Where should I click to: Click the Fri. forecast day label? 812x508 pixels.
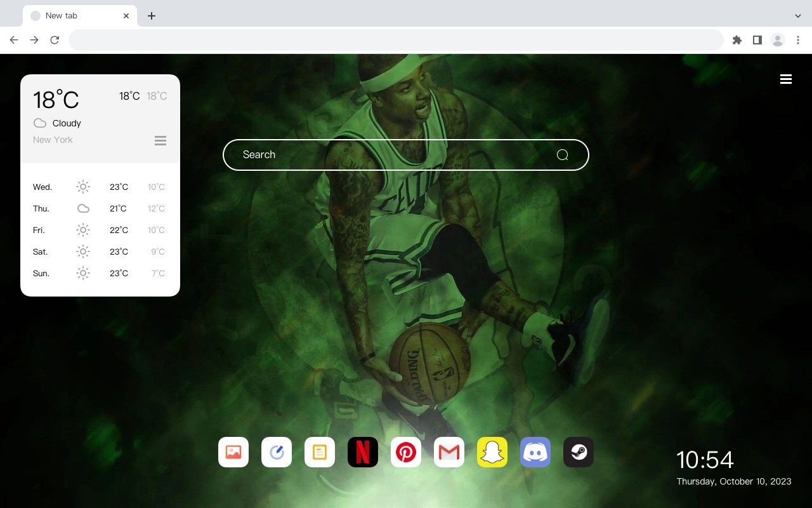point(39,230)
